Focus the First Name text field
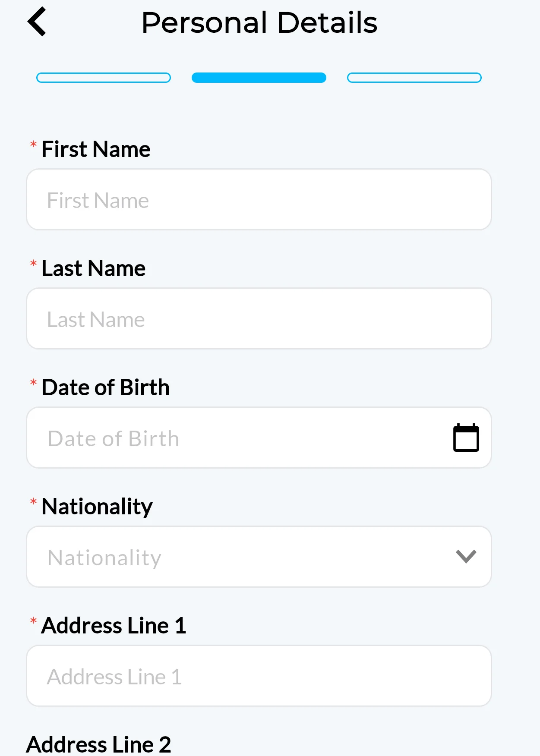This screenshot has height=756, width=540. [x=259, y=199]
